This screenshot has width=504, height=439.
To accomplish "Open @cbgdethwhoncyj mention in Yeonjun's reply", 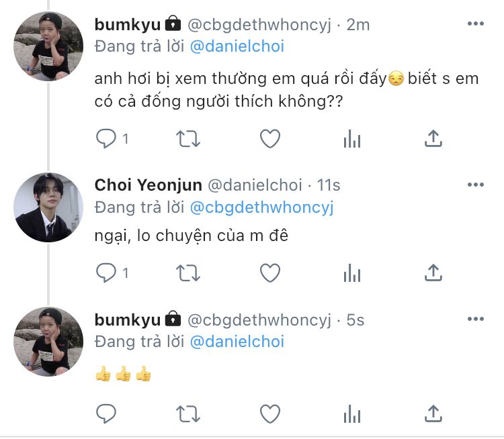I will (261, 207).
